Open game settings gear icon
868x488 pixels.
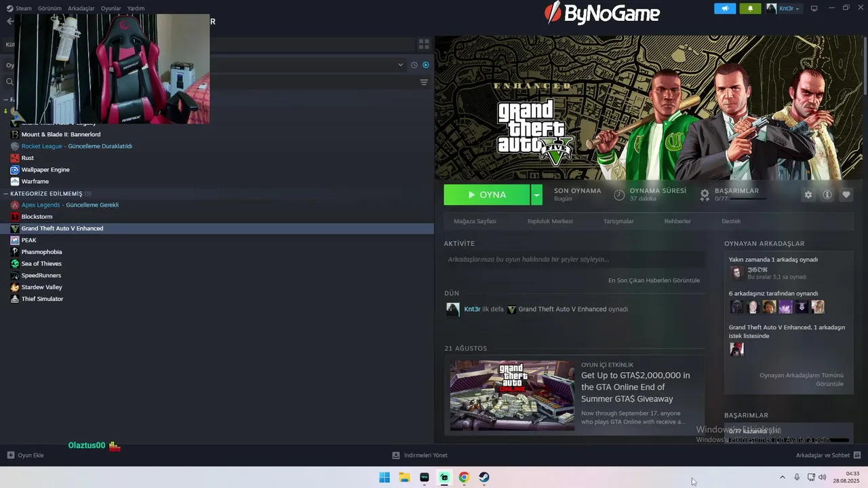point(808,195)
